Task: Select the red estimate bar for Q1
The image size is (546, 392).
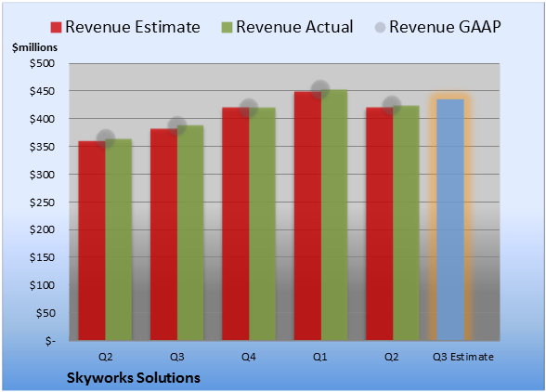Action: click(307, 216)
